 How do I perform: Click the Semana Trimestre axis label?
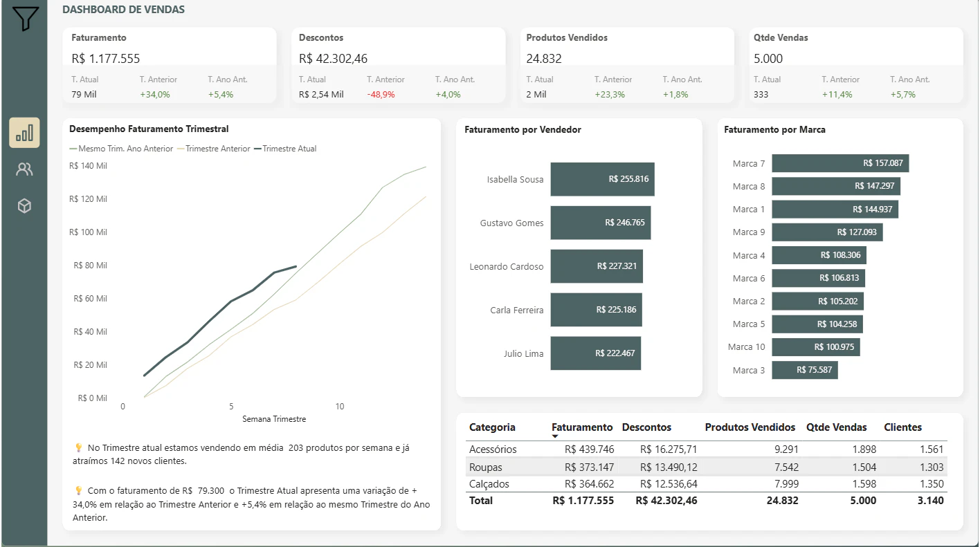(274, 419)
